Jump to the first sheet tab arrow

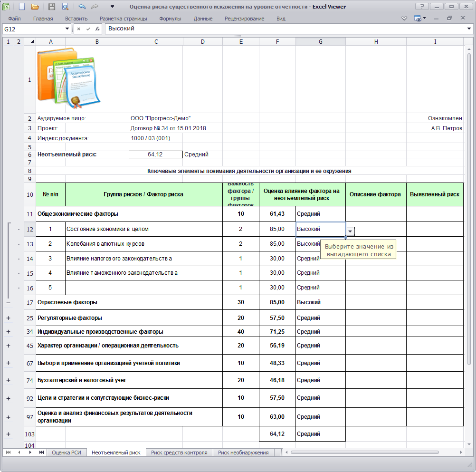[x=8, y=452]
